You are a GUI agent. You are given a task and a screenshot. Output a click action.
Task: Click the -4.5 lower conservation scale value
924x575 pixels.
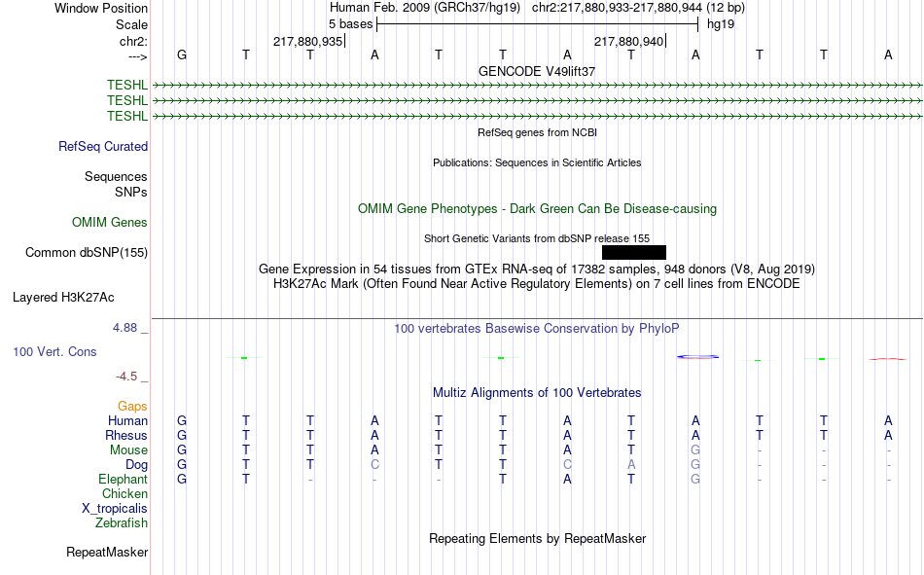[x=126, y=377]
